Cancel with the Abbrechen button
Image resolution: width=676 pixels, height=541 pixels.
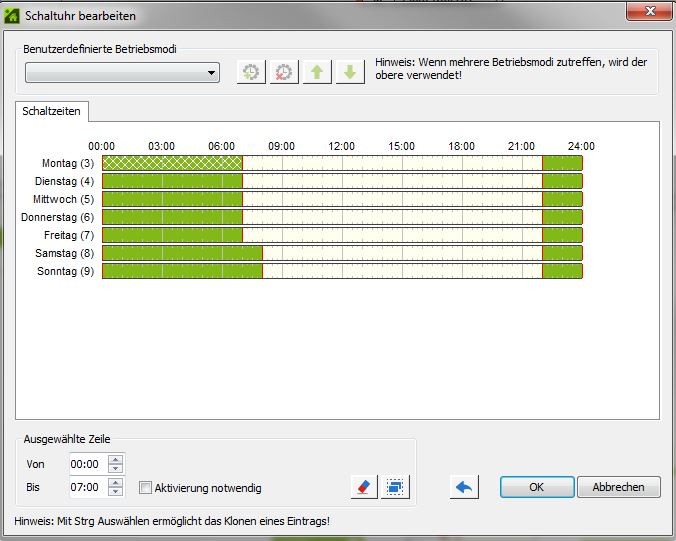coord(619,487)
